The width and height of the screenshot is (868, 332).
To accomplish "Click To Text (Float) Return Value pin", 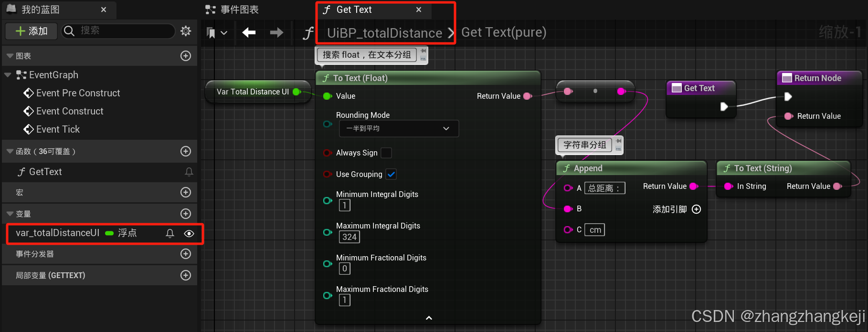I will (x=528, y=96).
